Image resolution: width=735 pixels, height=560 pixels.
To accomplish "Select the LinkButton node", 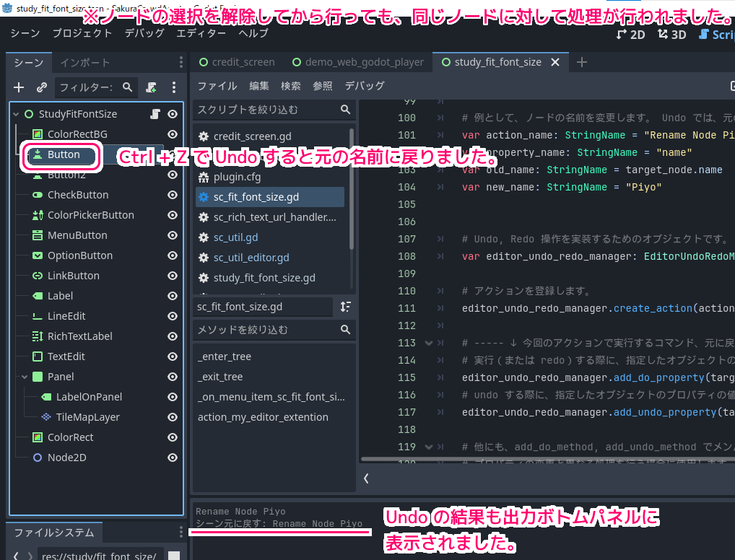I will 73,276.
